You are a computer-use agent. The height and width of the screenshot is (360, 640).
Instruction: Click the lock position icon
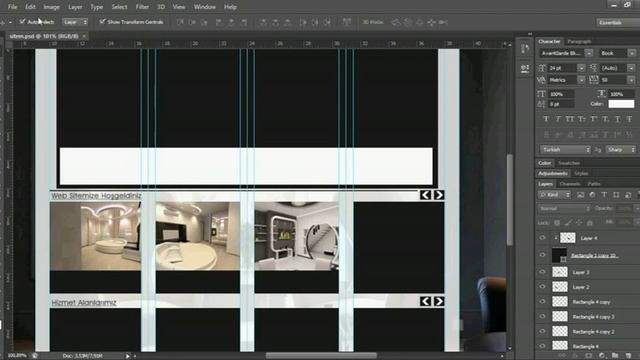coord(579,223)
